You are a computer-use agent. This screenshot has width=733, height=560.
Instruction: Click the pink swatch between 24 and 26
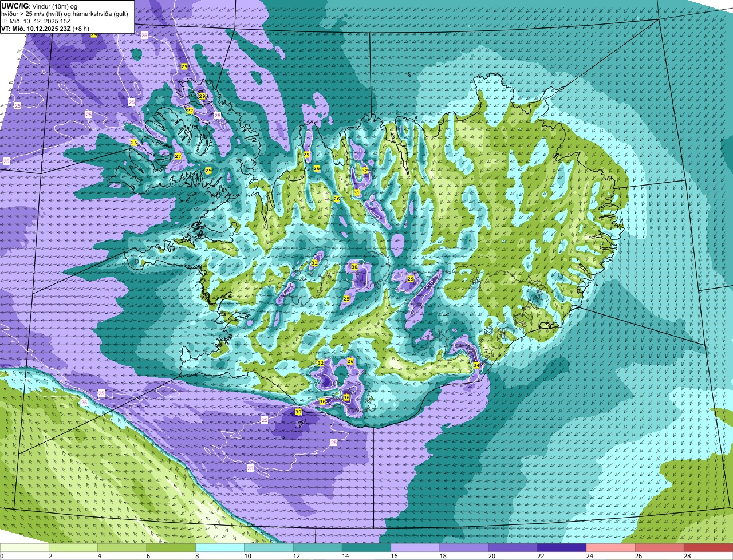pyautogui.click(x=610, y=548)
